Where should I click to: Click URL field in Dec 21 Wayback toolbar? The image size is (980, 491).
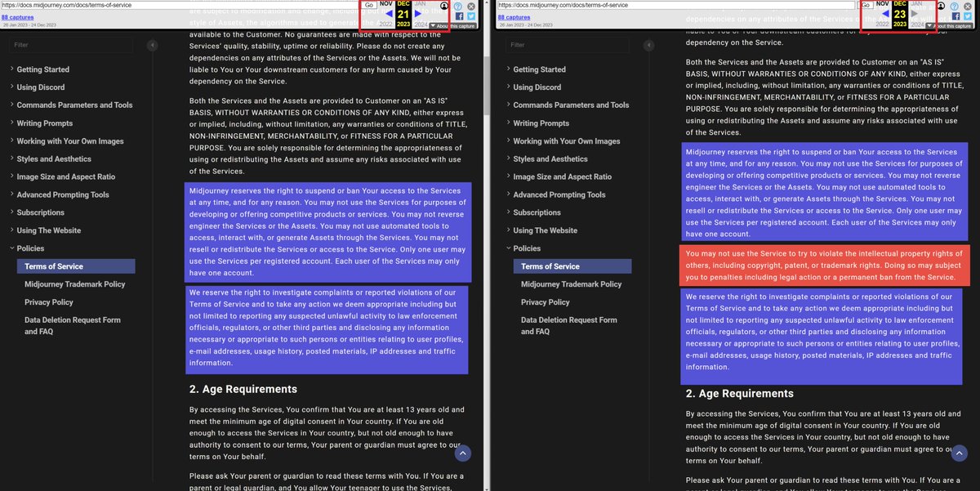click(180, 5)
